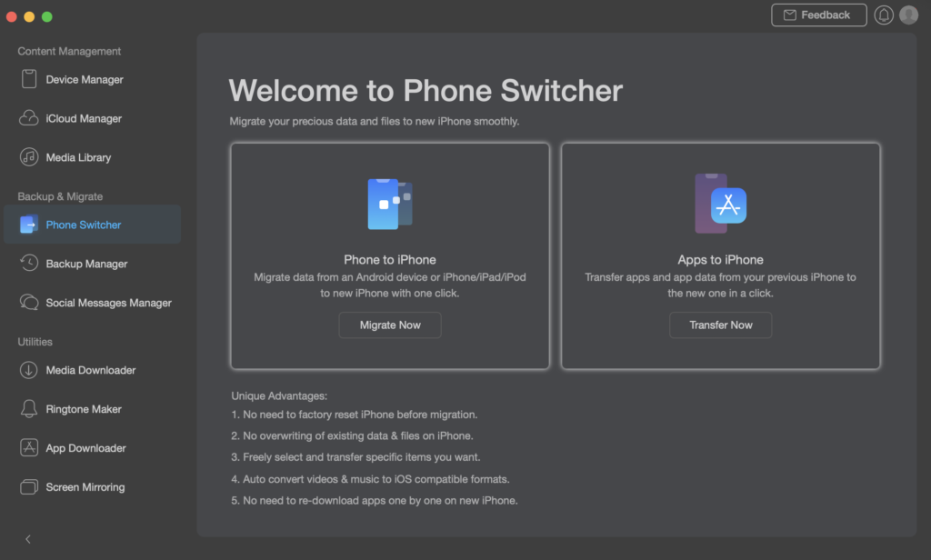Image resolution: width=931 pixels, height=560 pixels.
Task: Click the Ringtone Maker bell icon
Action: tap(29, 409)
